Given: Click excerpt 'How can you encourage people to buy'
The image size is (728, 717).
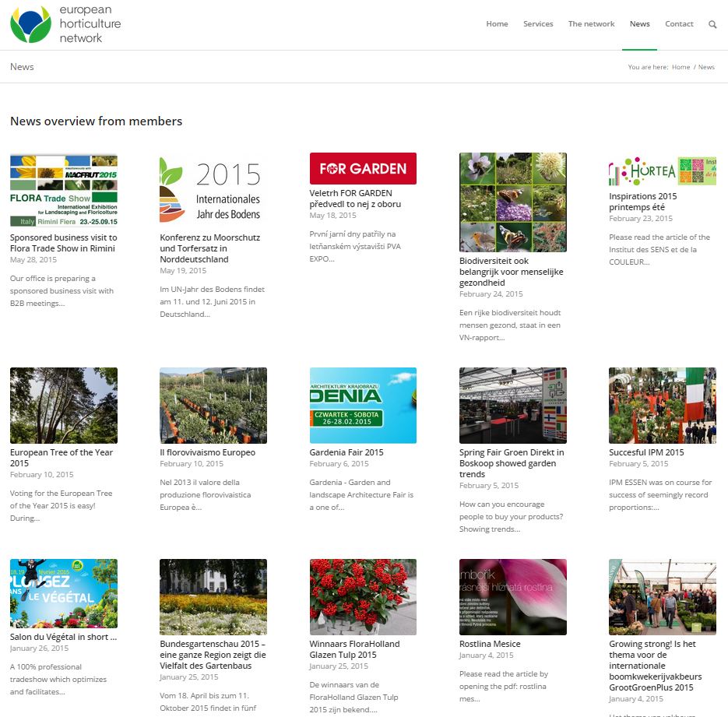Looking at the screenshot, I should 512,516.
